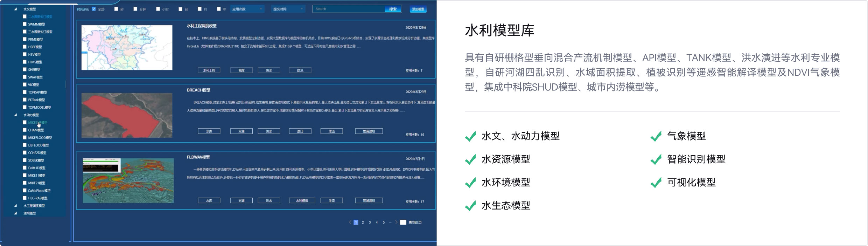Uncheck the 全部 time step checkbox
Image resolution: width=868 pixels, height=246 pixels.
point(94,9)
